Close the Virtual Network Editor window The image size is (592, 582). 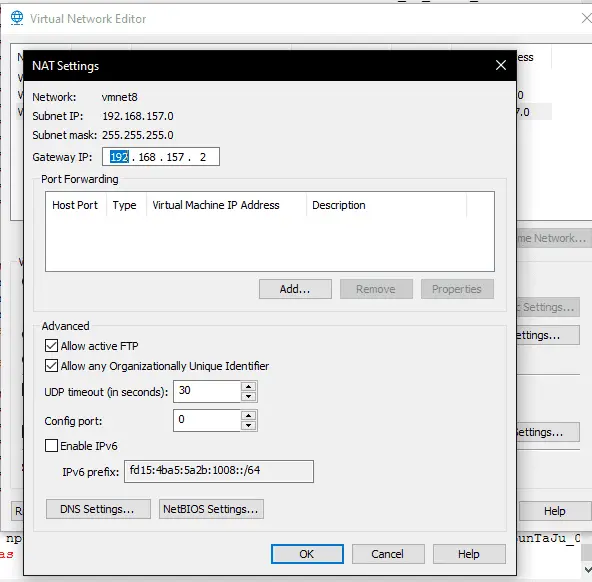(586, 18)
